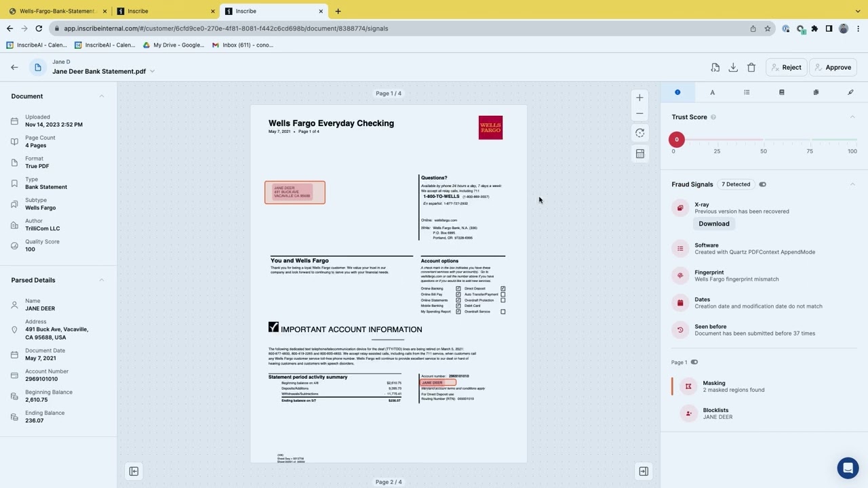This screenshot has width=868, height=488.
Task: Switch to the text 'A' tab
Action: tap(712, 92)
